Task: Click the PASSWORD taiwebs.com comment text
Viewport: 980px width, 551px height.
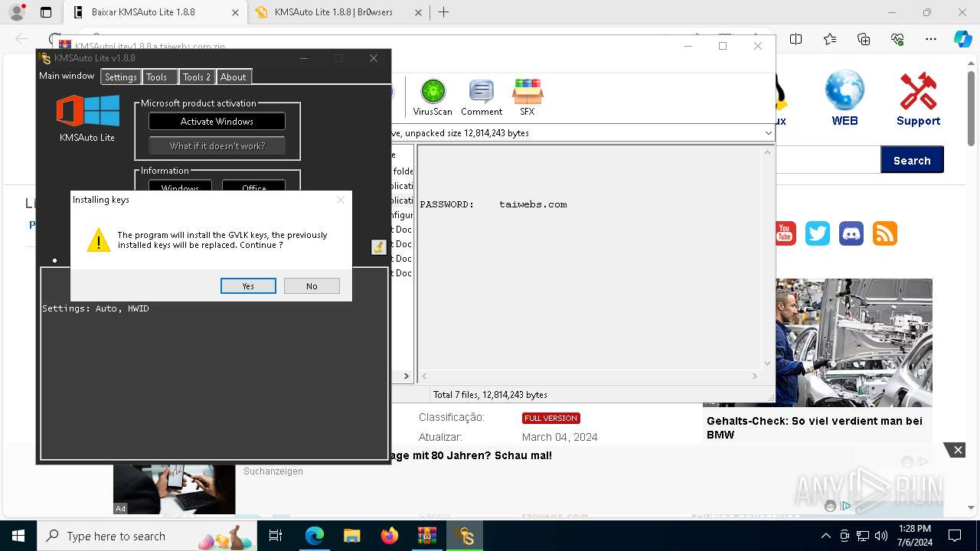Action: [x=493, y=204]
